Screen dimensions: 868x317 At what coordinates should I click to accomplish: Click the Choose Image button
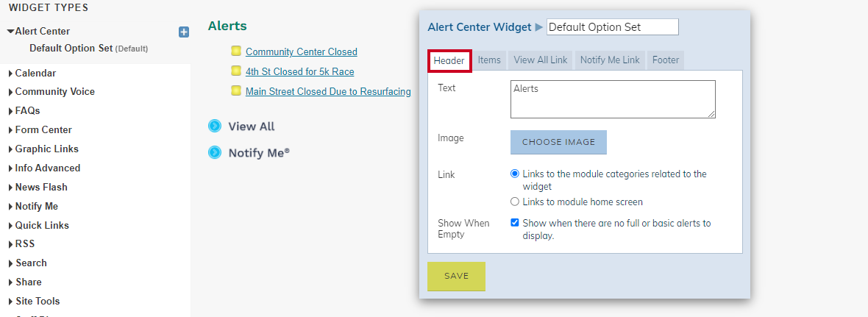(558, 142)
